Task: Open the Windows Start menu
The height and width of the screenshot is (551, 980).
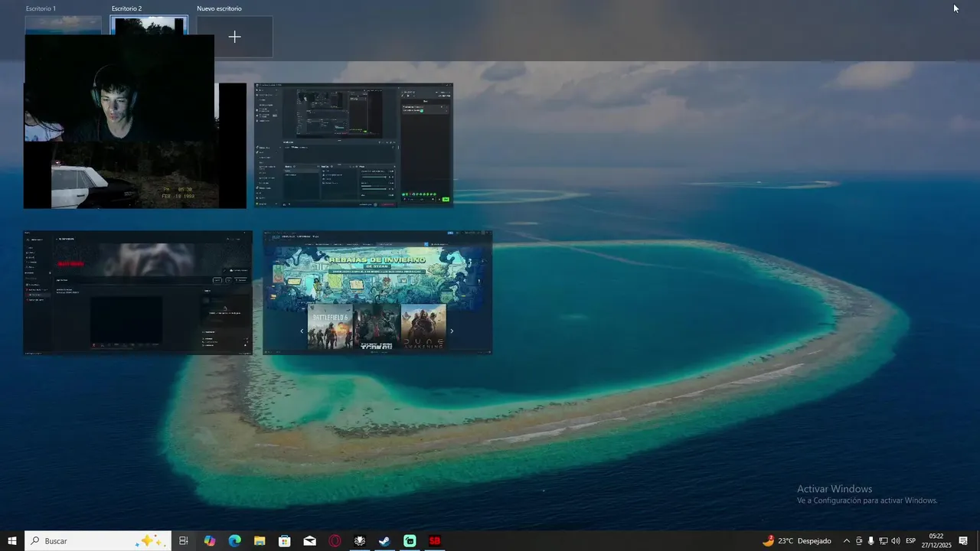Action: [x=12, y=541]
